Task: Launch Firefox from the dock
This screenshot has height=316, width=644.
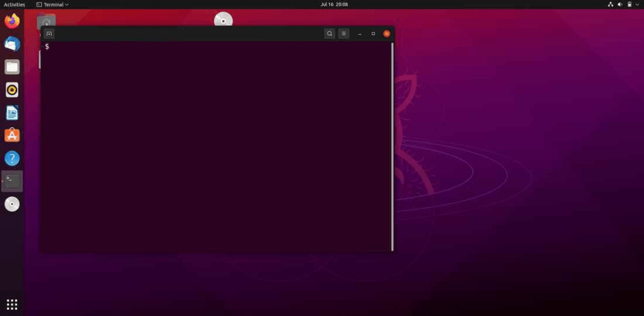Action: coord(12,21)
